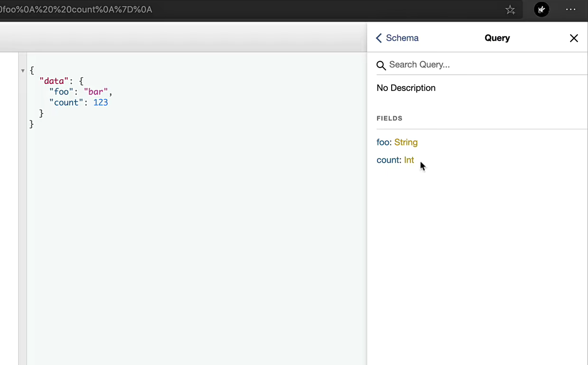Image resolution: width=588 pixels, height=365 pixels.
Task: Click the Query panel title
Action: [x=497, y=38]
